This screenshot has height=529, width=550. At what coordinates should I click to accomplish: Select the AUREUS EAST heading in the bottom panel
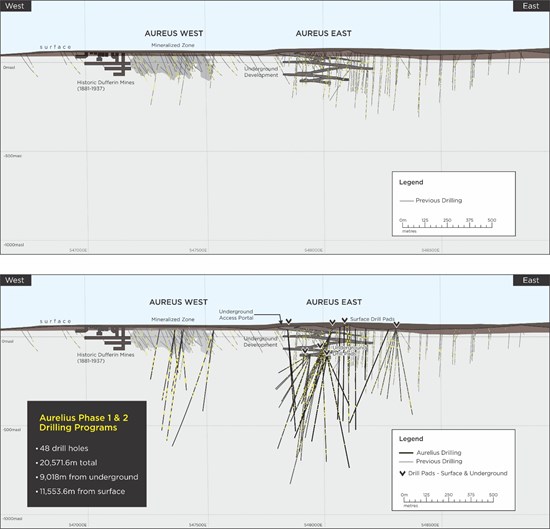(334, 302)
